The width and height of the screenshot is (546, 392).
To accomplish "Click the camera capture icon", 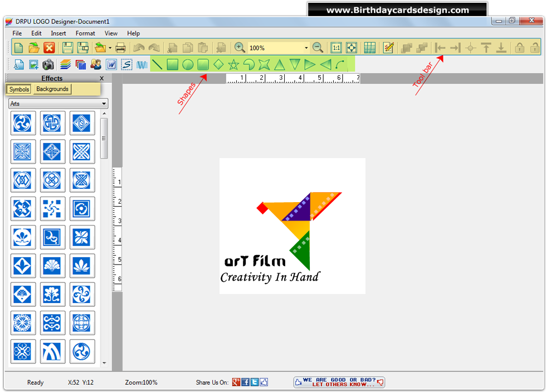I will point(48,65).
